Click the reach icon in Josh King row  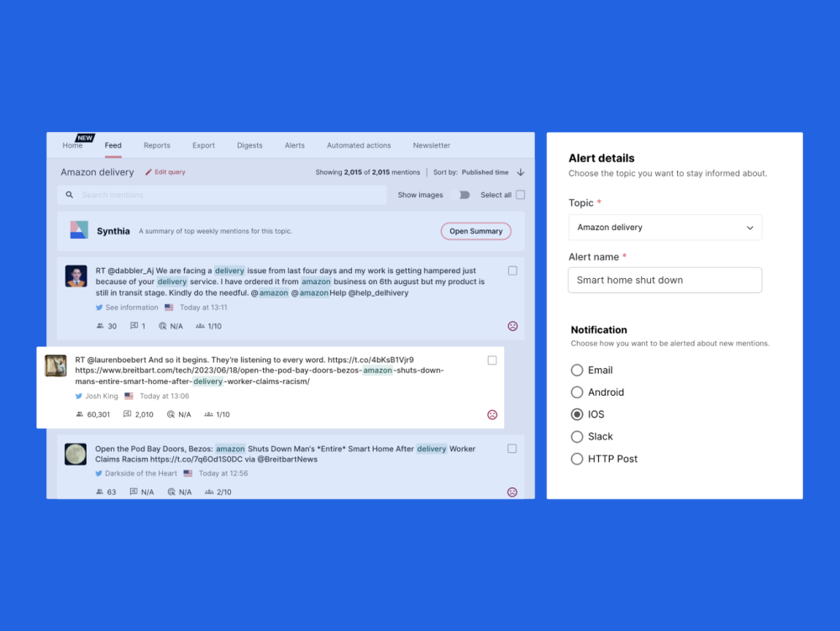(171, 414)
